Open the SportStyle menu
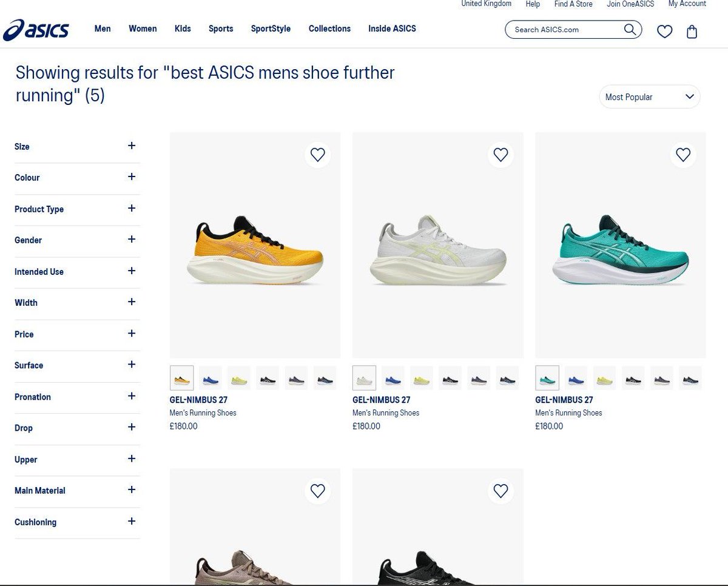 (271, 29)
